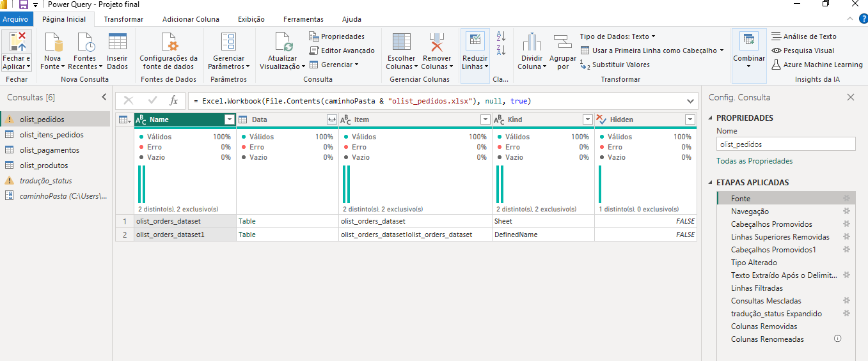
Task: Open settings gear for Navegação step
Action: click(846, 211)
